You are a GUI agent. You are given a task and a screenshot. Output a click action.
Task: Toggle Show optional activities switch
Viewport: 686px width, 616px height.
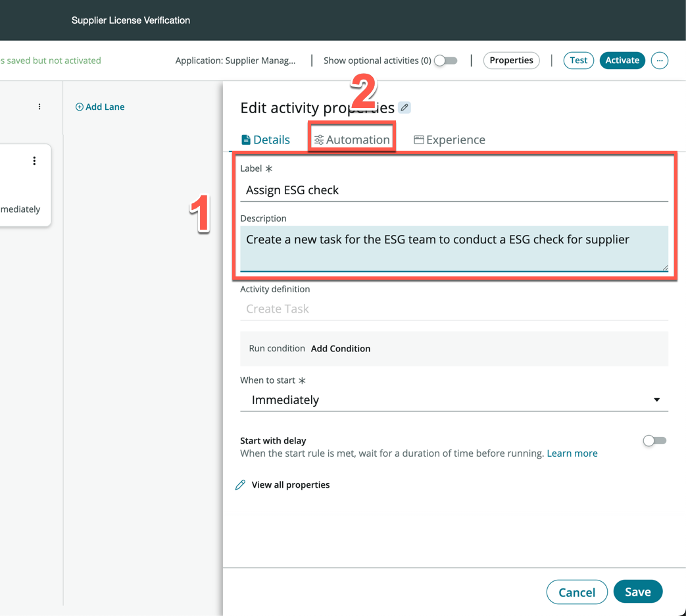tap(446, 61)
